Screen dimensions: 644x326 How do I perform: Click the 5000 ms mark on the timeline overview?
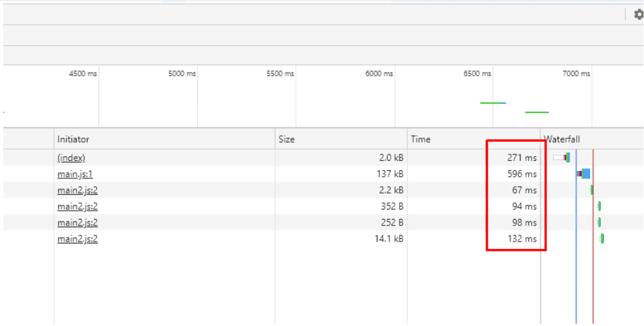pos(182,74)
